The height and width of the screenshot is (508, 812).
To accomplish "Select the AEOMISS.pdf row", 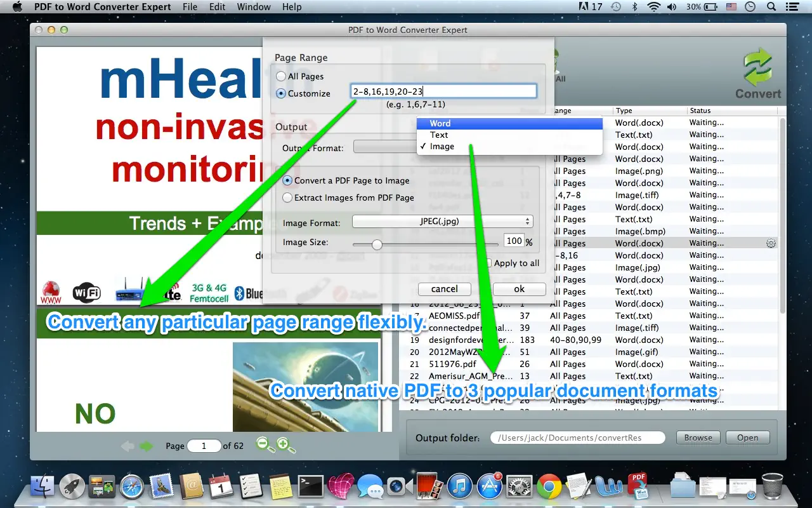I will 593,316.
